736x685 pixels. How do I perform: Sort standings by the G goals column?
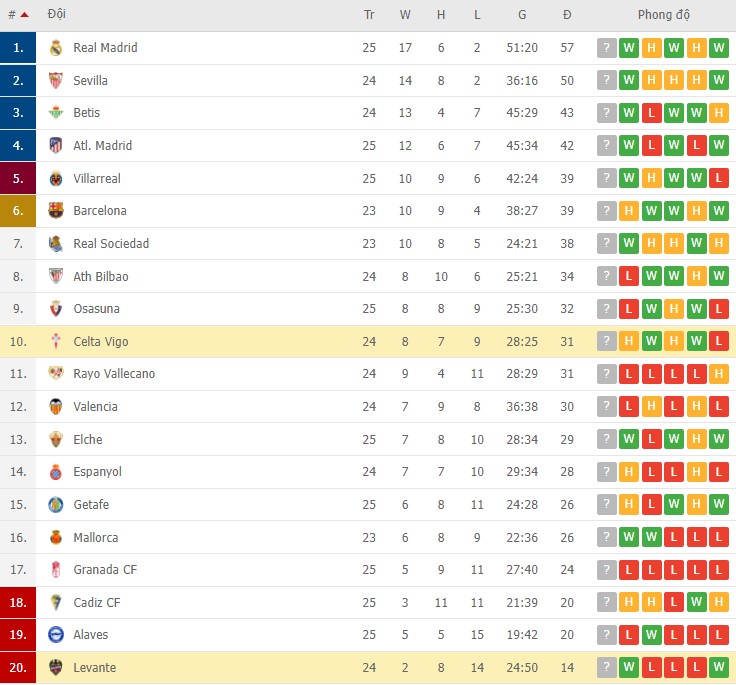pos(522,15)
